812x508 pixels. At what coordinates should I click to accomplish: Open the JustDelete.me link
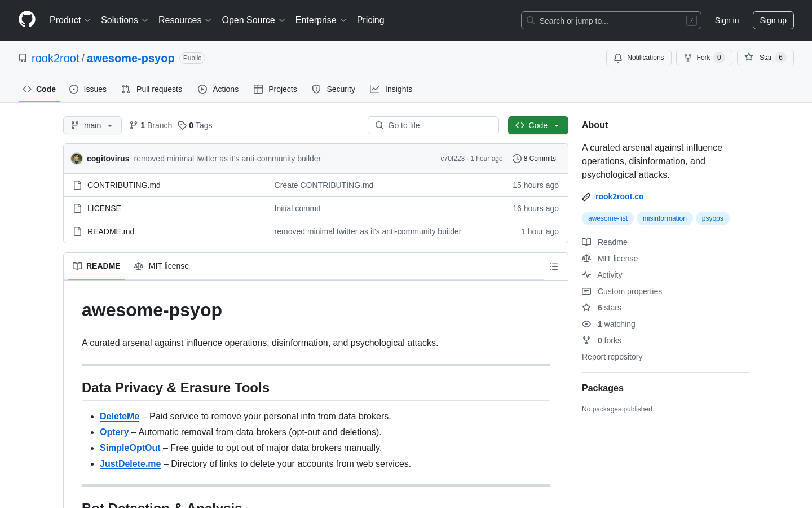pos(130,463)
